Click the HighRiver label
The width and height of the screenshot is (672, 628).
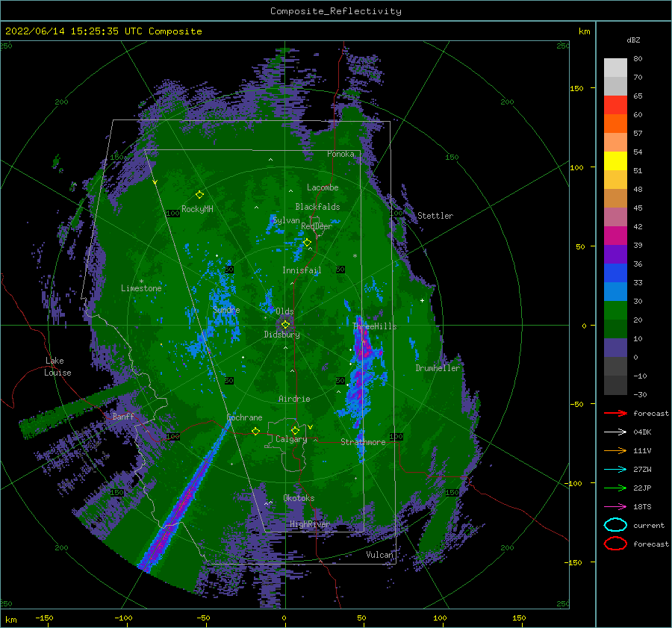tap(309, 524)
